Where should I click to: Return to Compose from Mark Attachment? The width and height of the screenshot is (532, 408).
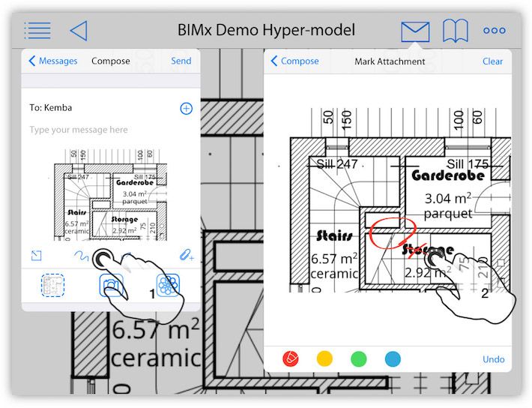tap(294, 61)
